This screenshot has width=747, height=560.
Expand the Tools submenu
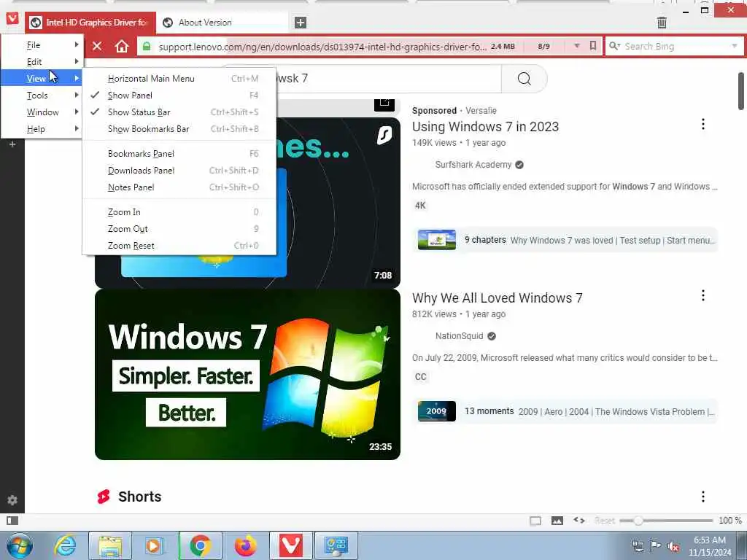[42, 96]
